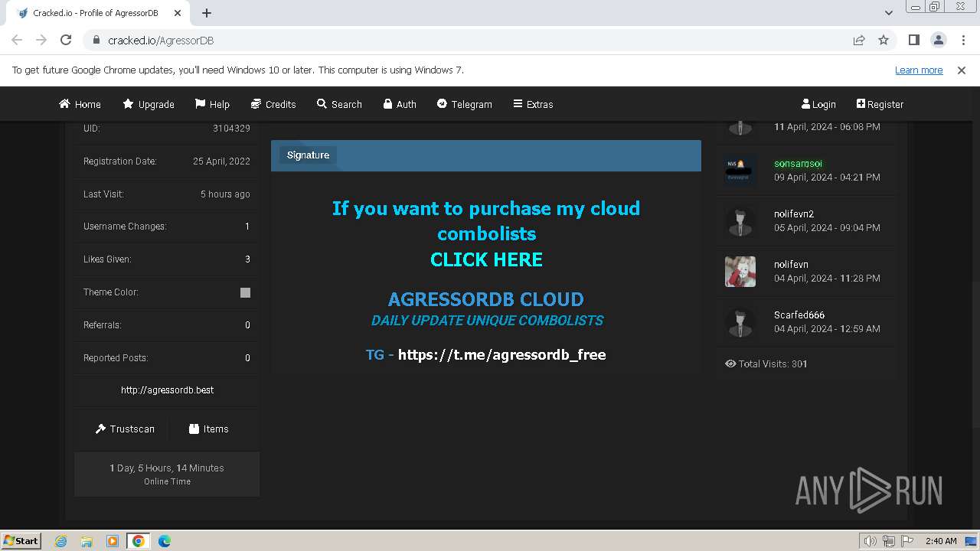Click the grey Theme Color swatch

(x=245, y=292)
